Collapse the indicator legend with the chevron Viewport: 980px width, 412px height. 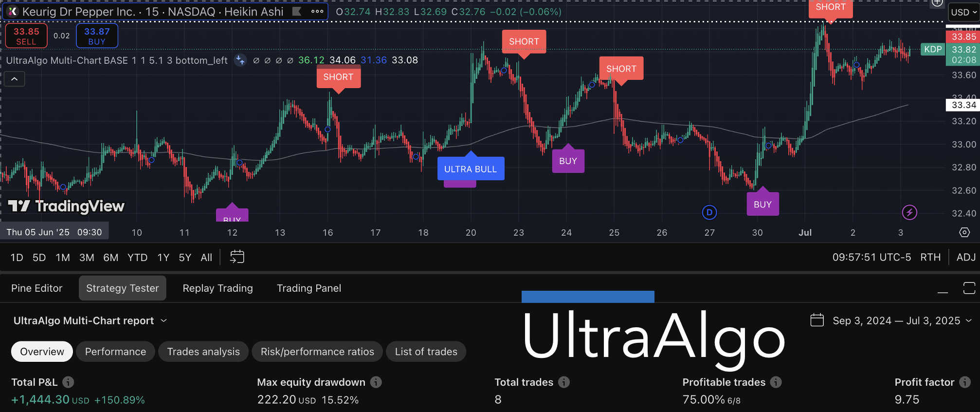[15, 79]
